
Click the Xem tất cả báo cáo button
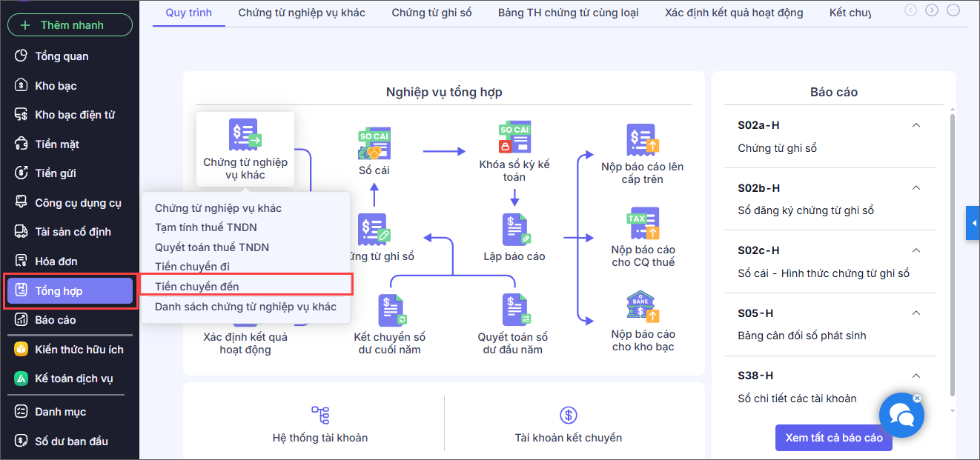coord(834,437)
